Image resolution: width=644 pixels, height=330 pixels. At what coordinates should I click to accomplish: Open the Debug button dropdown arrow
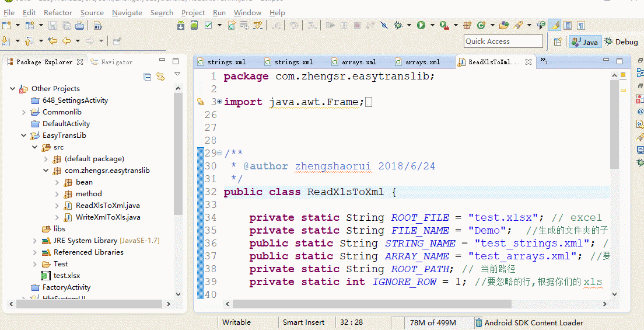click(x=409, y=26)
